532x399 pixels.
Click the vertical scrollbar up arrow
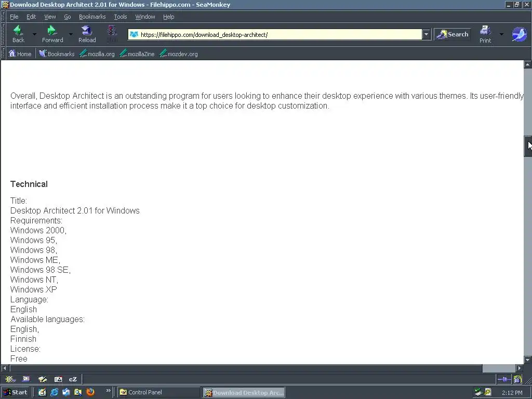coord(528,64)
